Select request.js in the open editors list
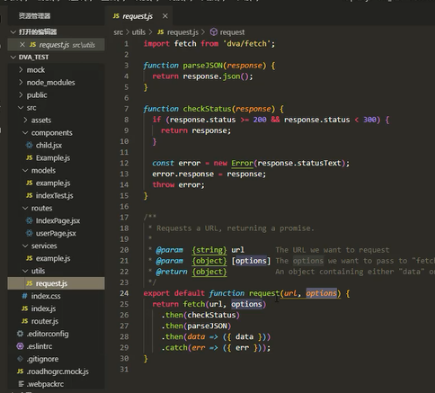435x393 pixels. pyautogui.click(x=56, y=45)
